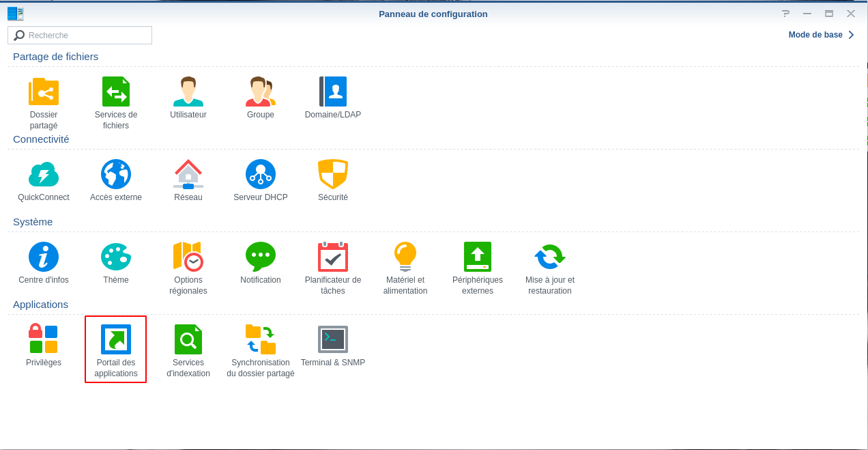Launch QuickConnect settings
Viewport: 868px width, 450px height.
(x=44, y=175)
